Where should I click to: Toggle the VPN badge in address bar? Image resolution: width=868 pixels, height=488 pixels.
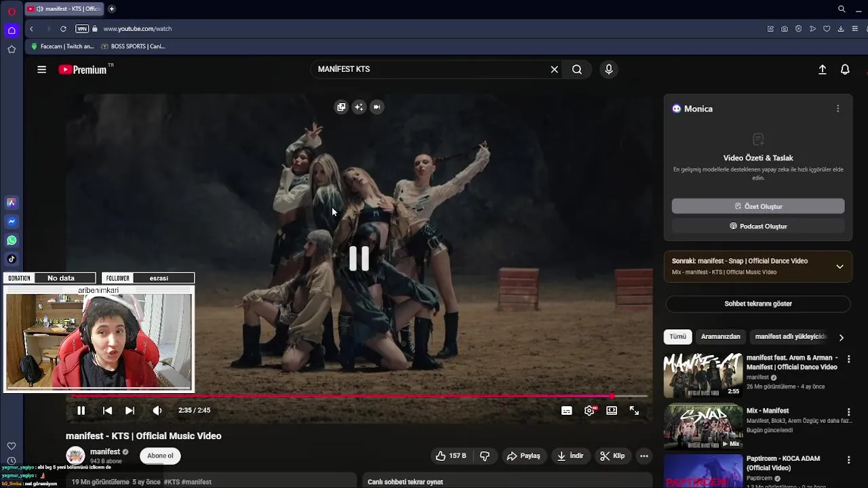82,29
